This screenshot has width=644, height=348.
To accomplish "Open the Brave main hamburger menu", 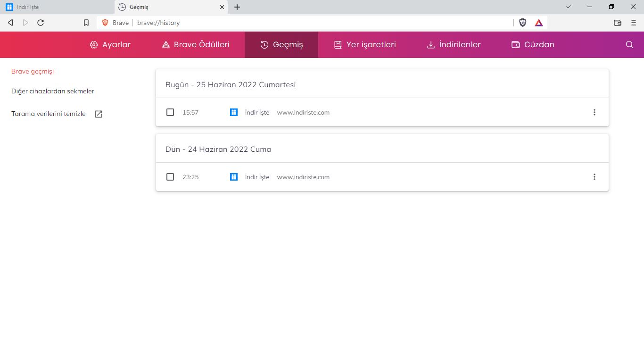I will (634, 23).
